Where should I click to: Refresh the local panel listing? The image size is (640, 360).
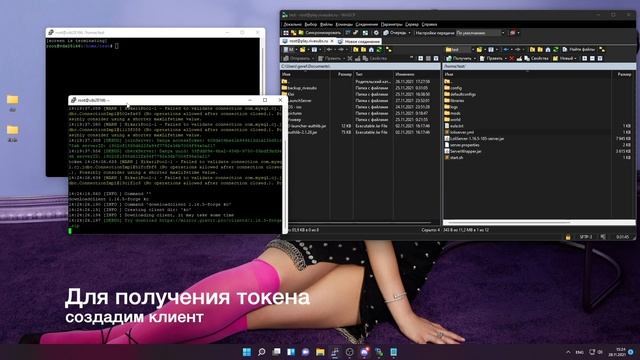click(379, 49)
